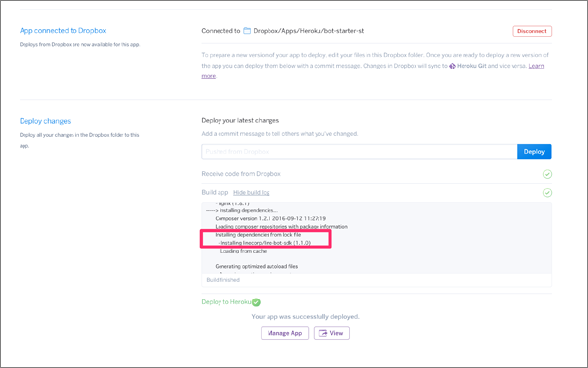Open the Learn more link
The width and height of the screenshot is (588, 368).
[x=536, y=66]
